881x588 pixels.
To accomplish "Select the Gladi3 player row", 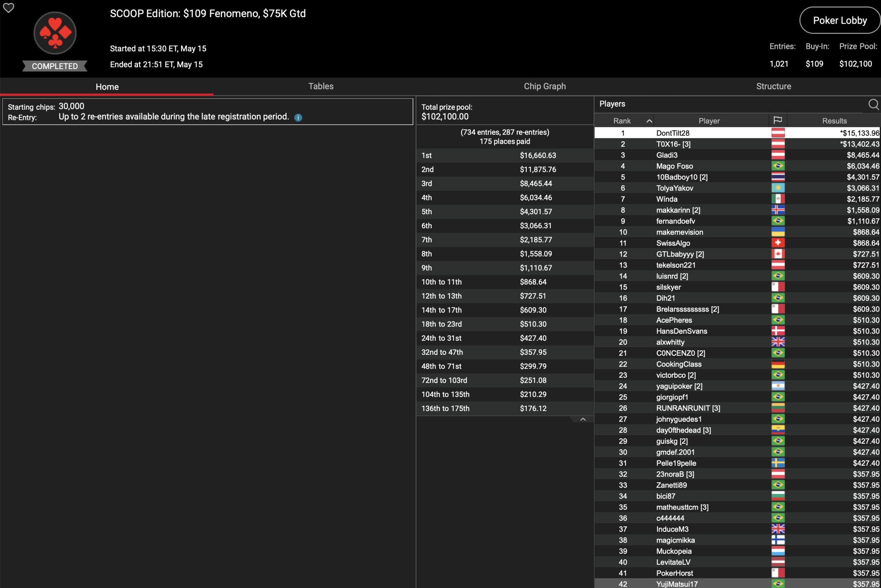I will pyautogui.click(x=666, y=155).
